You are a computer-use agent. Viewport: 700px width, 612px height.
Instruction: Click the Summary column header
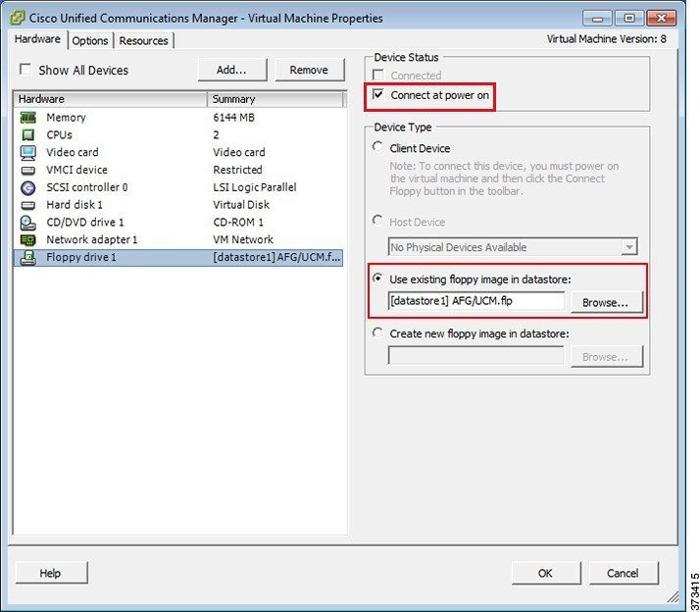tap(275, 99)
